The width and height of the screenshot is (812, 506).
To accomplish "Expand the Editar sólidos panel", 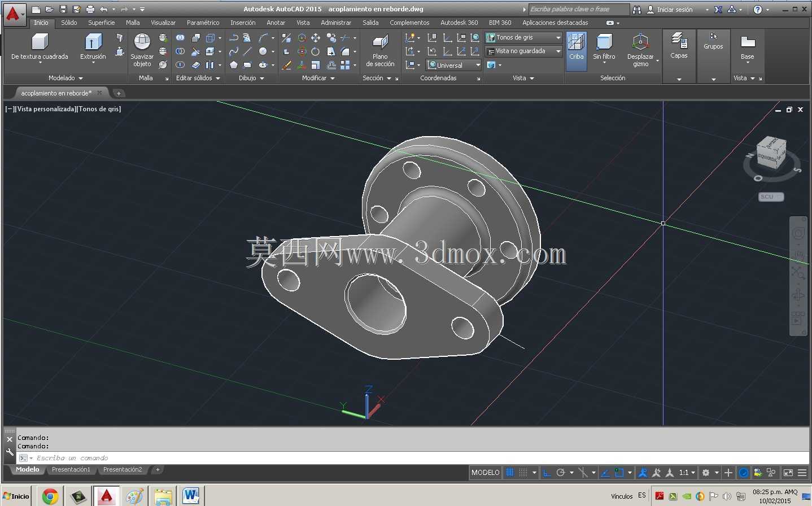I will [x=198, y=78].
